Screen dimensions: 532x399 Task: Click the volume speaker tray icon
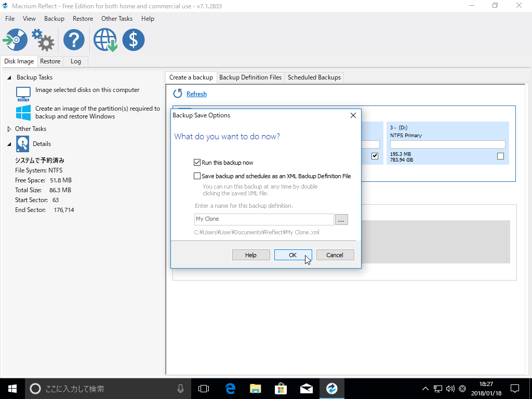(x=450, y=389)
